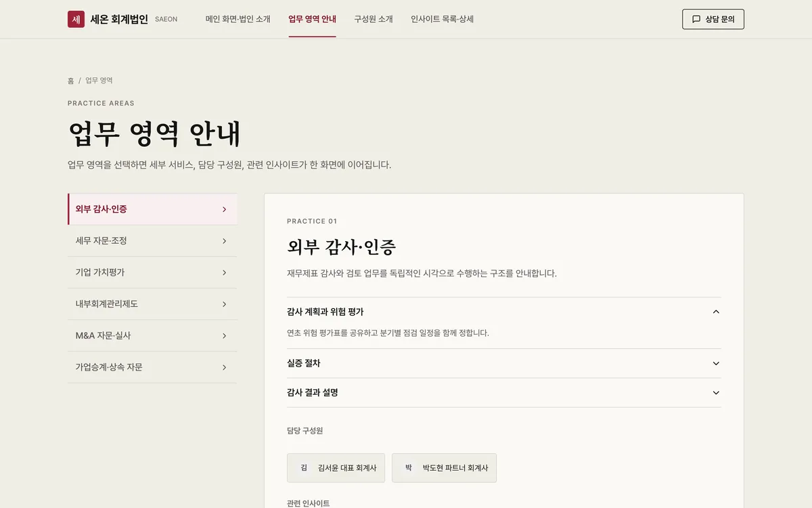This screenshot has height=508, width=812.
Task: Open 인사이트 목록·상세 nav item
Action: 443,19
